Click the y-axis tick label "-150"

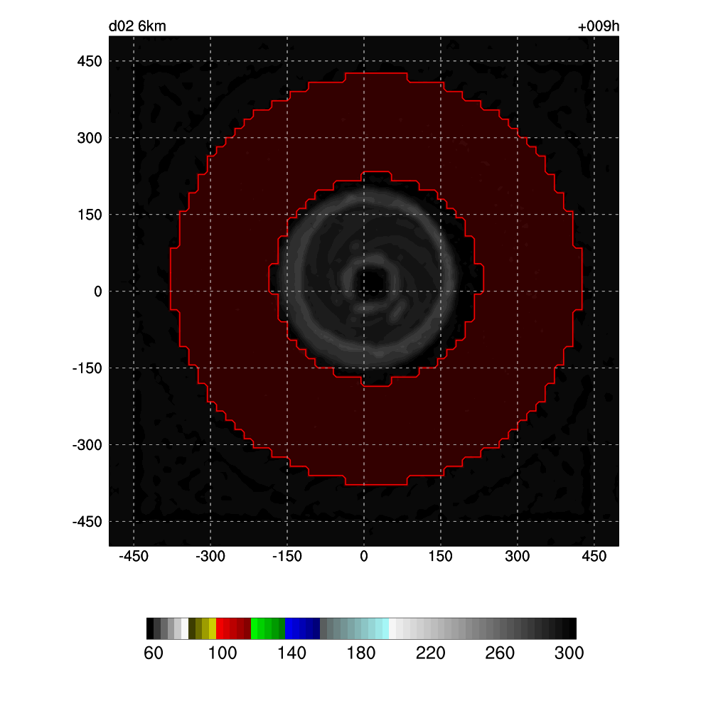(87, 368)
